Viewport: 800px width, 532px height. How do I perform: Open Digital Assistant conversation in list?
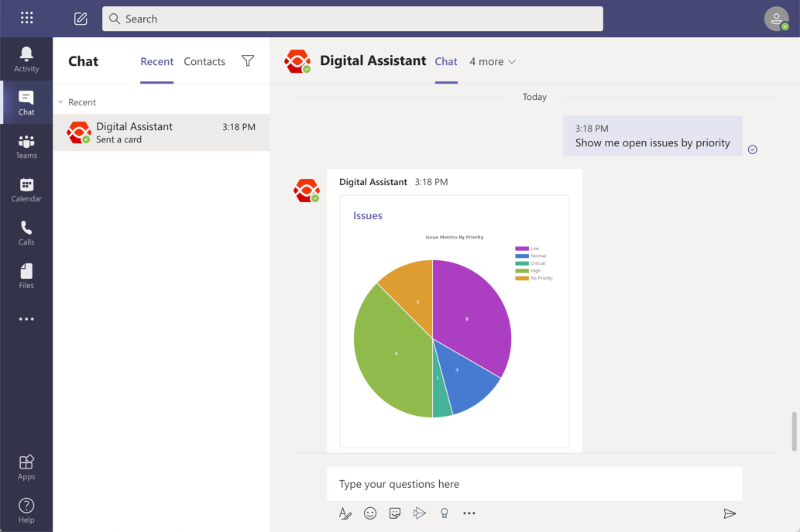161,132
